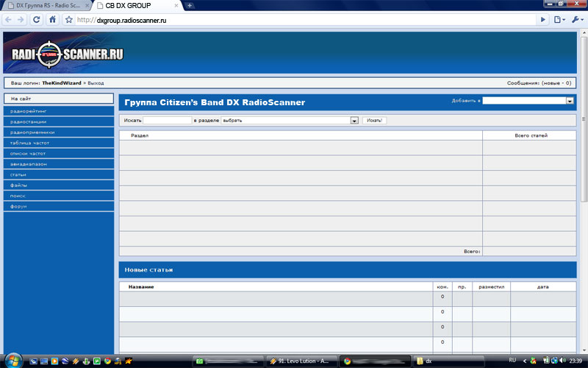Click the 'Искать' search input field
Screen dimensions: 588x368
(x=168, y=121)
